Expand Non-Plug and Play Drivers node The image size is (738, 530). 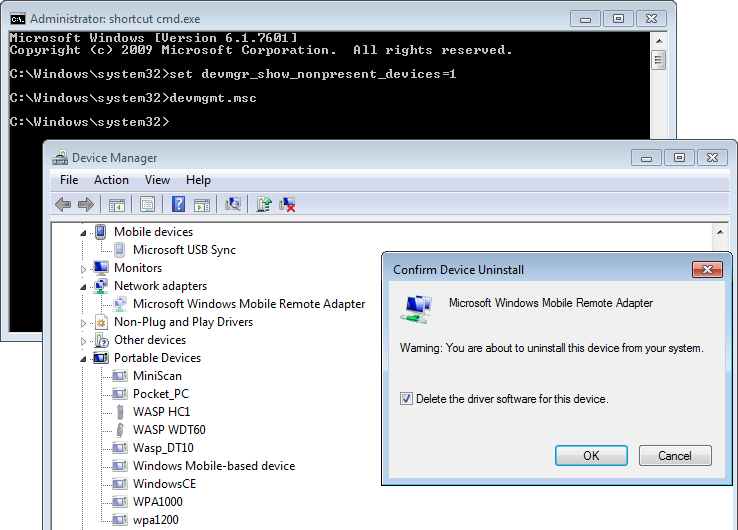[x=83, y=323]
